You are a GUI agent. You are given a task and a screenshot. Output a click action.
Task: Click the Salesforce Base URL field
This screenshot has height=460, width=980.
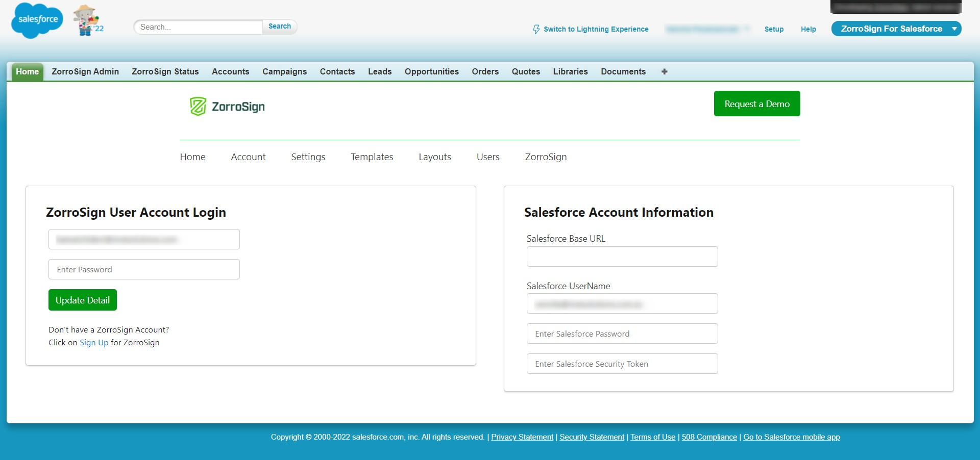point(622,257)
